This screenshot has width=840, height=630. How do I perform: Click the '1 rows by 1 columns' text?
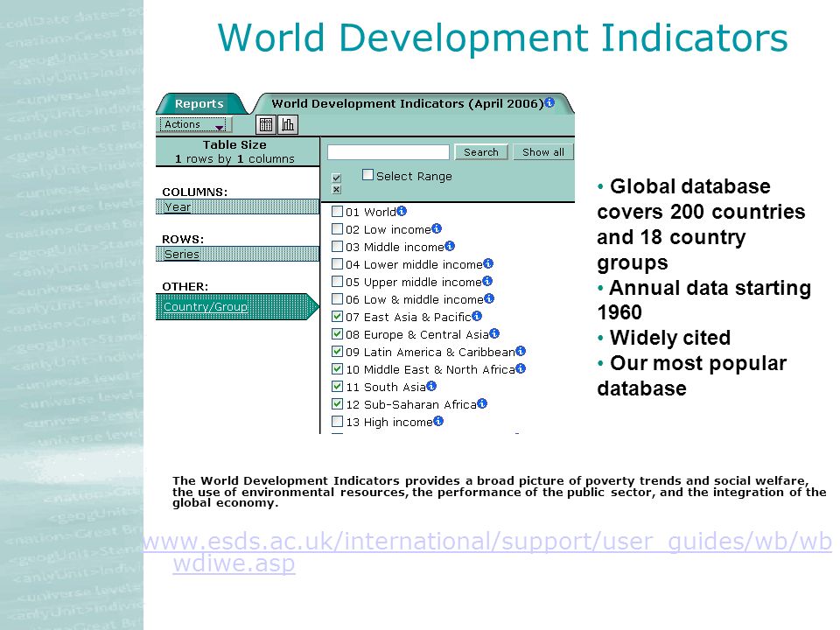point(234,159)
